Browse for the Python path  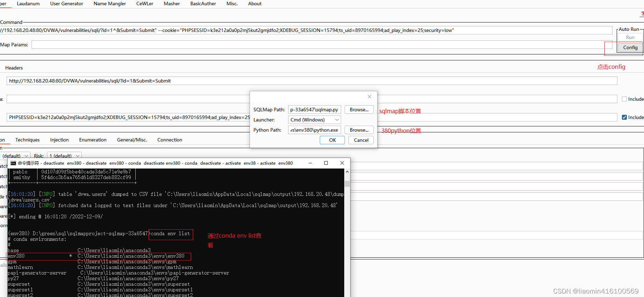359,130
